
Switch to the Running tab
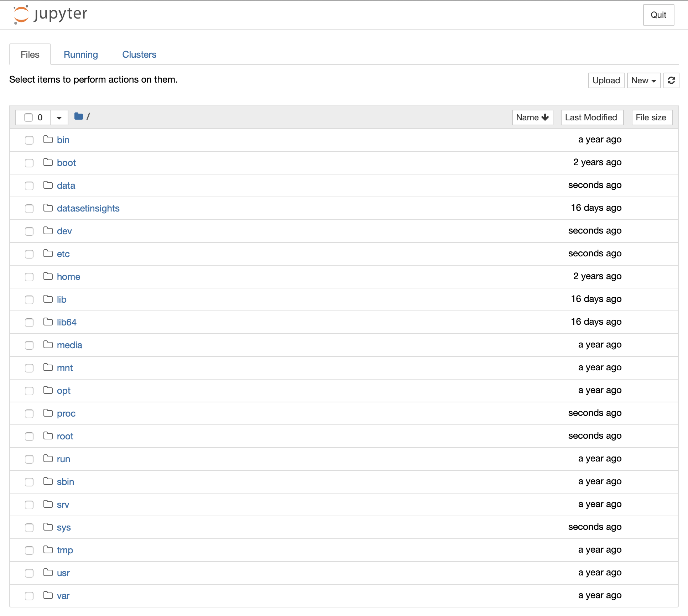click(x=81, y=54)
